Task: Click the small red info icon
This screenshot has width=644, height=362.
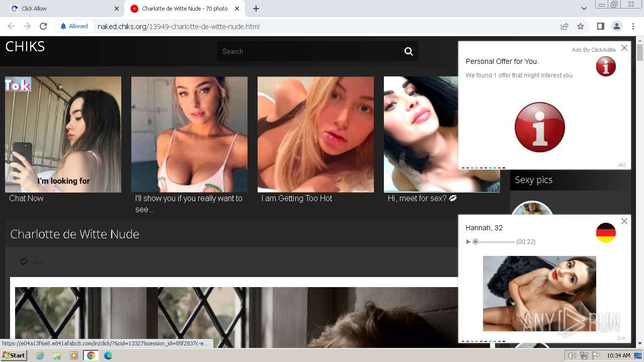Action: point(606,66)
